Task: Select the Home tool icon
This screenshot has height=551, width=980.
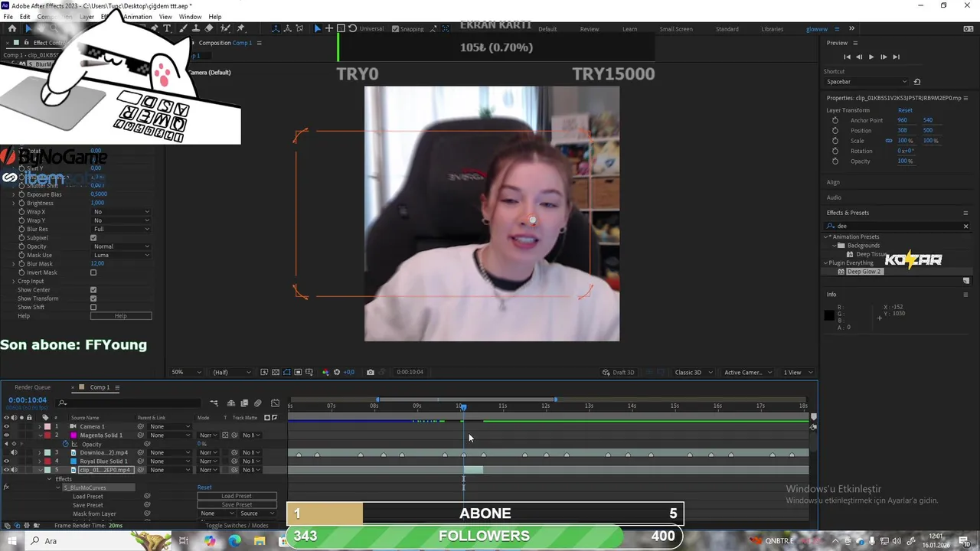Action: click(x=12, y=28)
